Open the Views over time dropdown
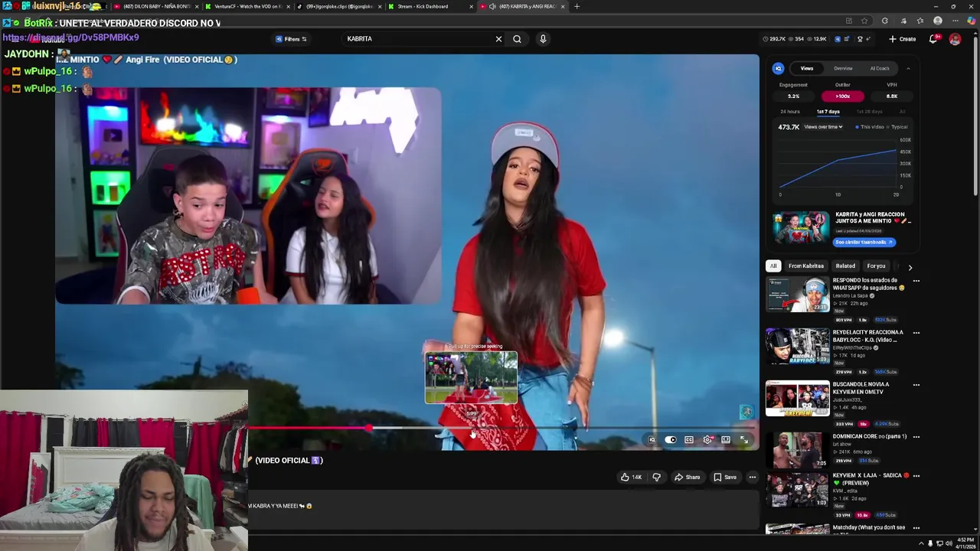The image size is (980, 551). (x=823, y=127)
